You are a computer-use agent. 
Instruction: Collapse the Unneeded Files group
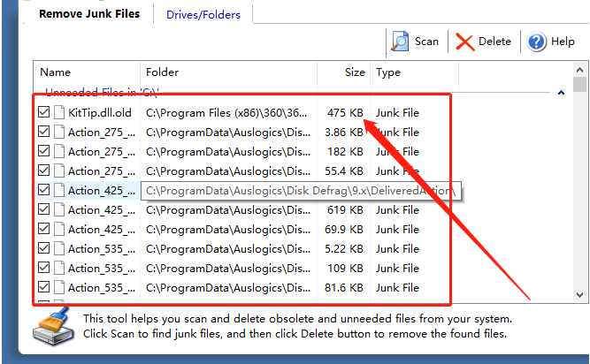[x=561, y=92]
